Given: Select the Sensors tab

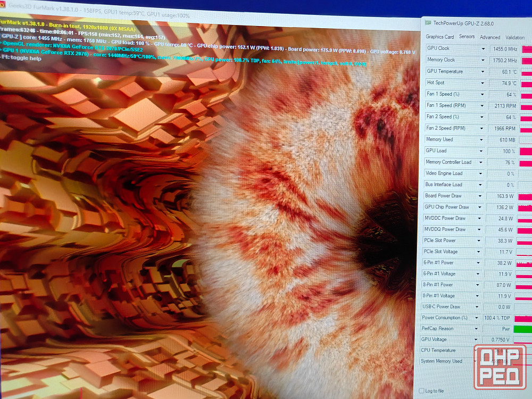Looking at the screenshot, I should pyautogui.click(x=467, y=37).
